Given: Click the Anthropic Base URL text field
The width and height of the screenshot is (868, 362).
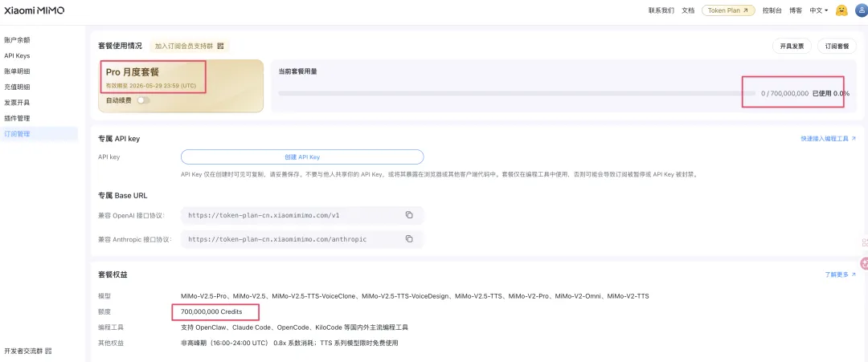Looking at the screenshot, I should point(302,239).
